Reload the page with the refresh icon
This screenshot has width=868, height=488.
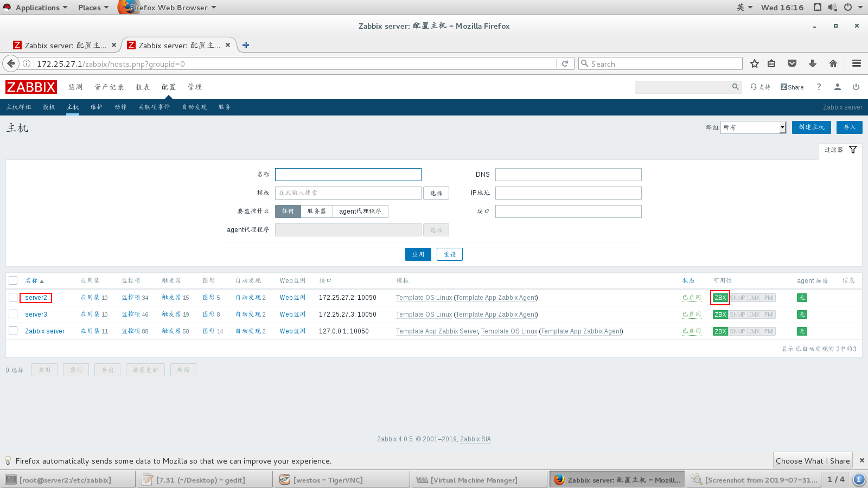pos(565,63)
